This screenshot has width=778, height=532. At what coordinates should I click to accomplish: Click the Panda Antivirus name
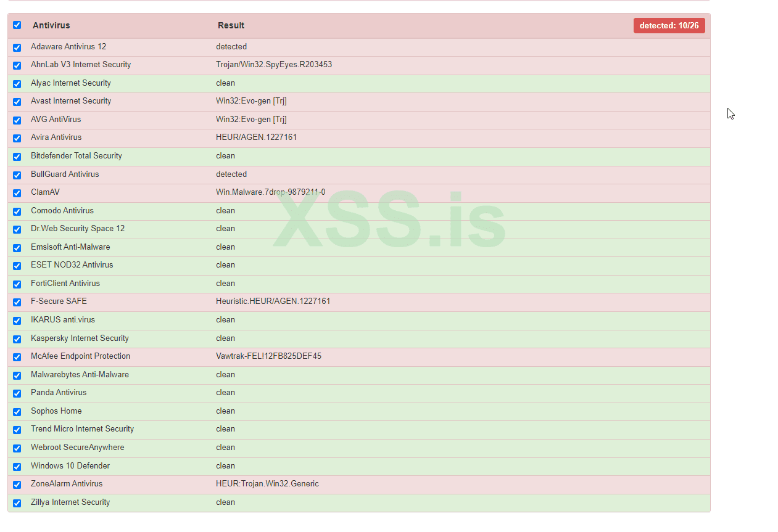coord(59,393)
